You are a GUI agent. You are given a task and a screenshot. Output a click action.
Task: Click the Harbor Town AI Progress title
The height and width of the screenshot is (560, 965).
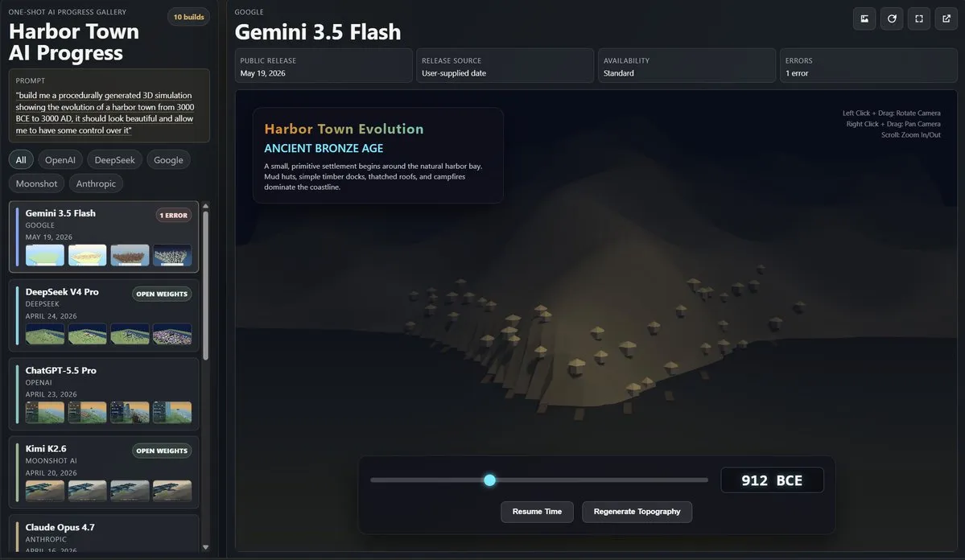(x=74, y=43)
